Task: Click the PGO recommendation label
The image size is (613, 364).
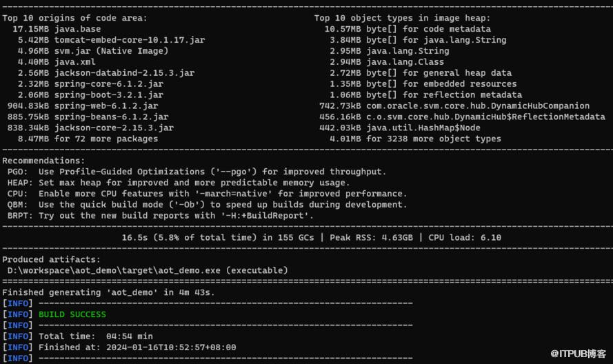Action: coord(18,172)
